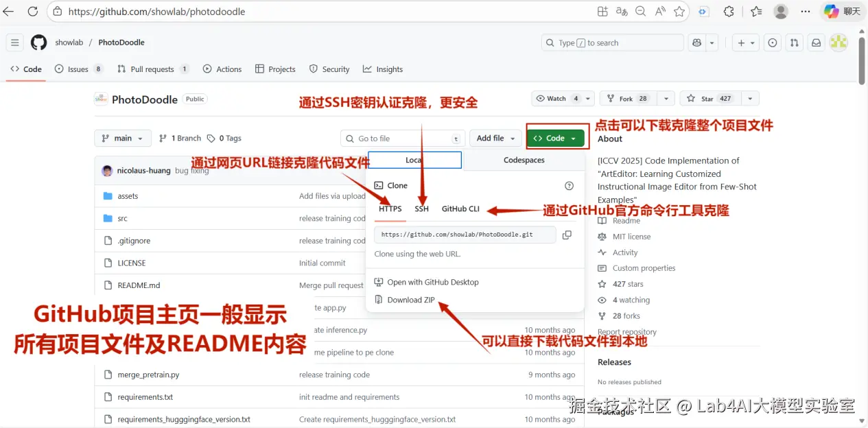Screen dimensions: 868x428
Task: Select the HTTPS clone option
Action: pos(390,209)
